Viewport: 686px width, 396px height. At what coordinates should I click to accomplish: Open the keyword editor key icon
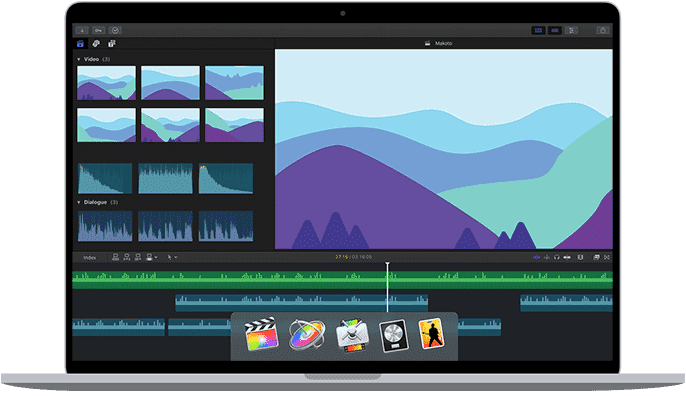tap(99, 30)
